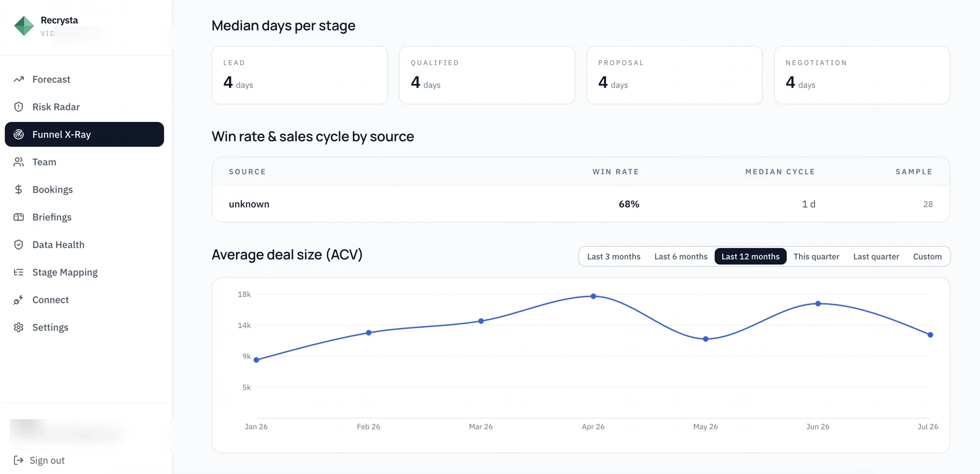The height and width of the screenshot is (474, 980).
Task: Choose Last quarter date range
Action: [x=876, y=257]
